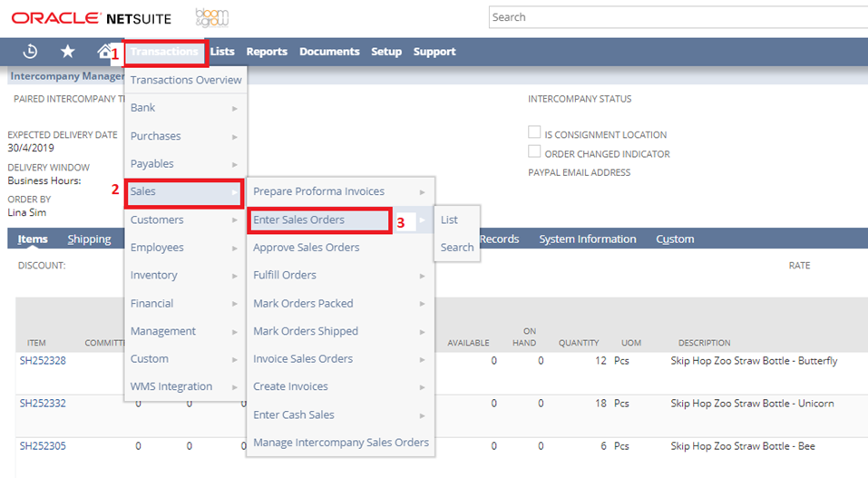
Task: Switch to the Items tab
Action: click(33, 239)
